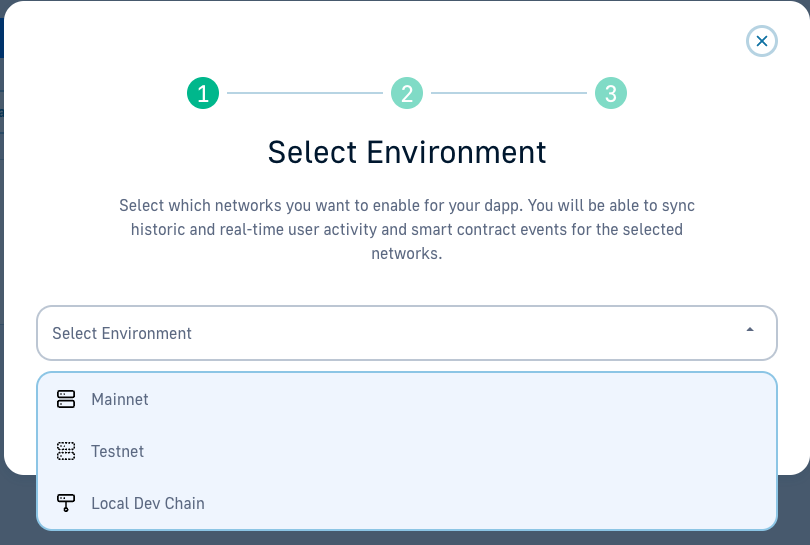Image resolution: width=810 pixels, height=545 pixels.
Task: Click the Mainnet server icon
Action: [x=66, y=399]
